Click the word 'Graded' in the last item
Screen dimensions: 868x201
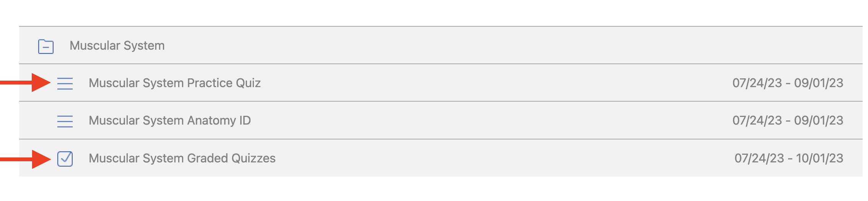pos(207,158)
